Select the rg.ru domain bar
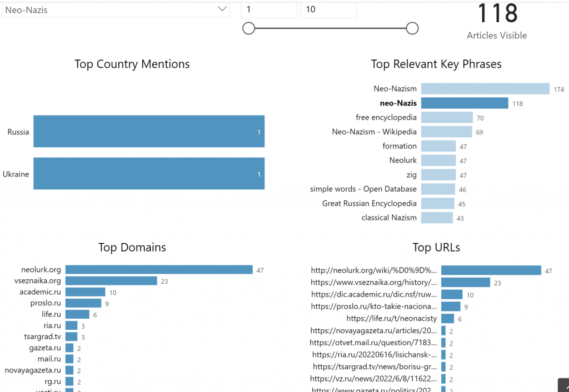569x392 pixels. (x=69, y=381)
